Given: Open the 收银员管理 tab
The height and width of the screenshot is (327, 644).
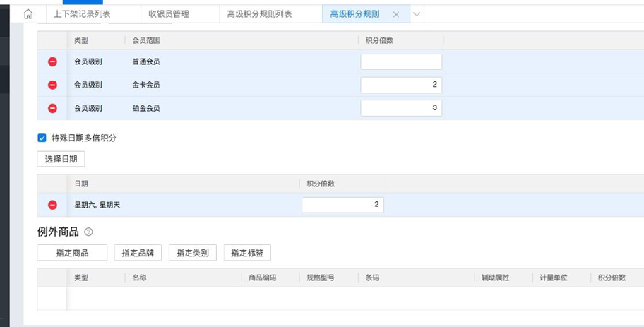Looking at the screenshot, I should coord(169,14).
